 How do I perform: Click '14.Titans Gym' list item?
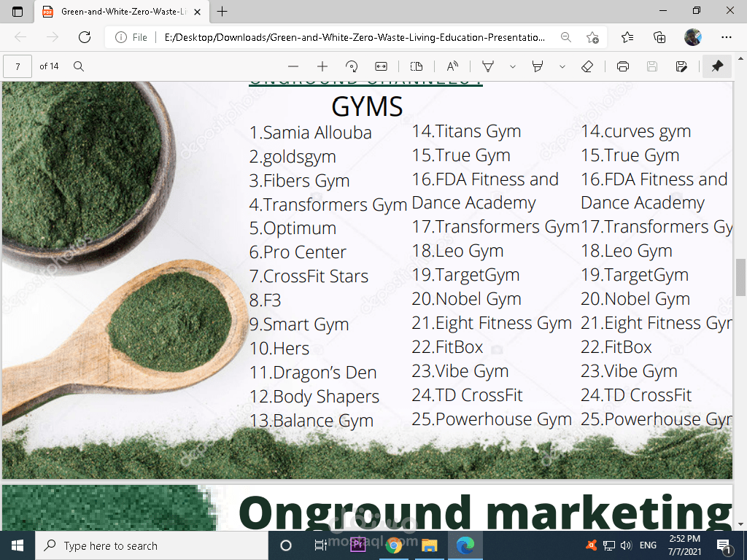[x=466, y=131]
